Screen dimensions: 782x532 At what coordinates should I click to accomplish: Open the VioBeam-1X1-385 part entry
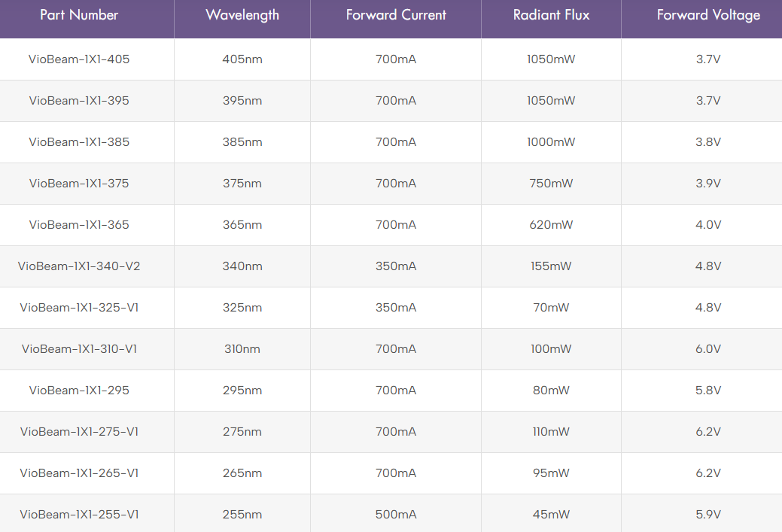click(x=79, y=142)
